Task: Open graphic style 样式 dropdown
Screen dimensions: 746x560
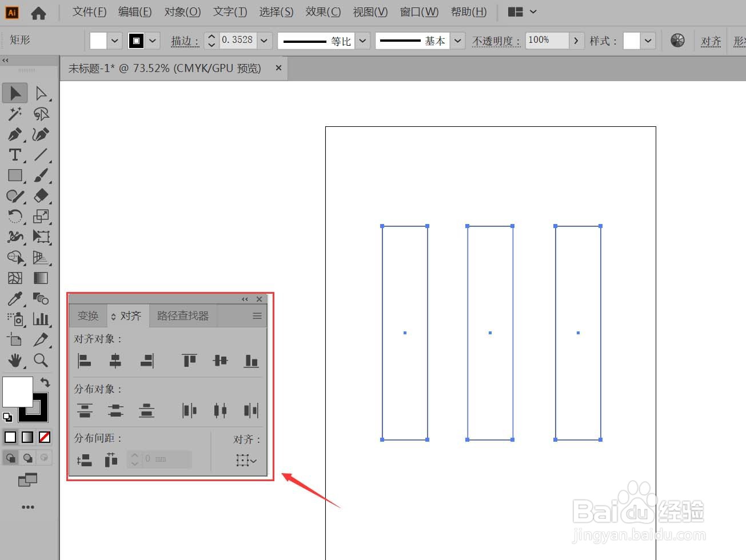Action: coord(648,41)
